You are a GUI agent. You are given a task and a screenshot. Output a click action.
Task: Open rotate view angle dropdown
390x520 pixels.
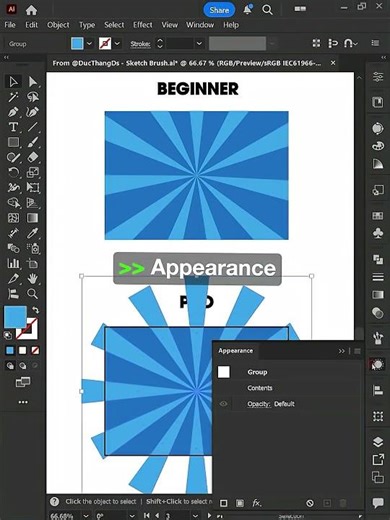coord(132,516)
